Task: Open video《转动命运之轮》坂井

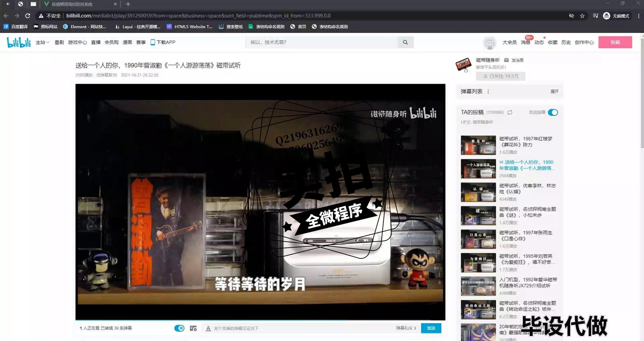Action: tap(509, 309)
